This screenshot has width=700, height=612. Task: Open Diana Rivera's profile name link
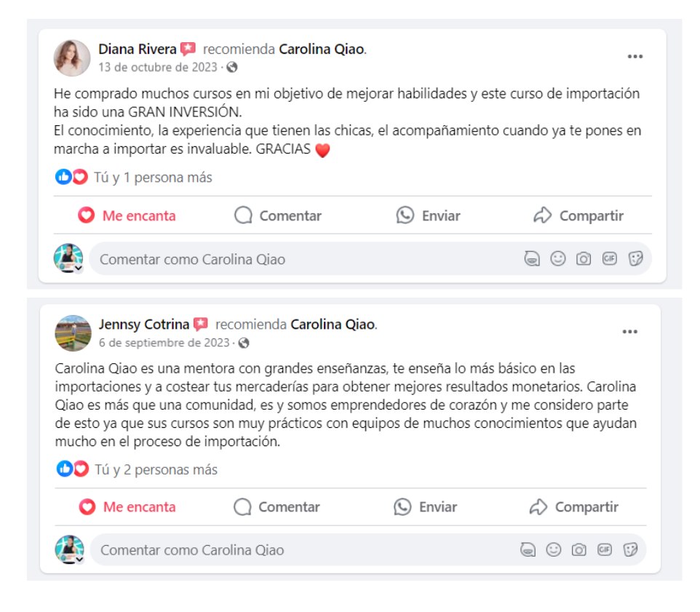click(138, 49)
